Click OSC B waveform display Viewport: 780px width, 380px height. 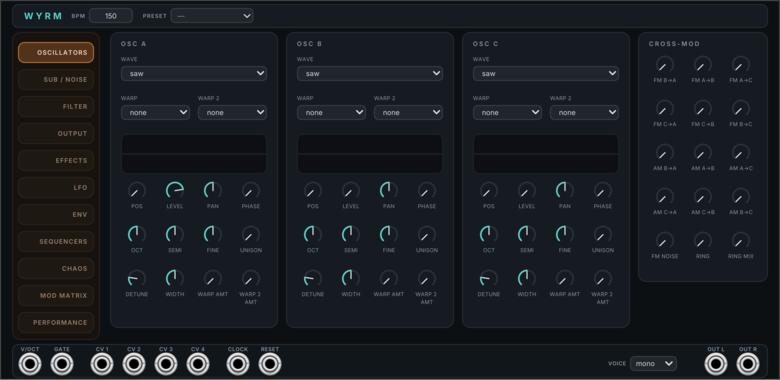(370, 154)
